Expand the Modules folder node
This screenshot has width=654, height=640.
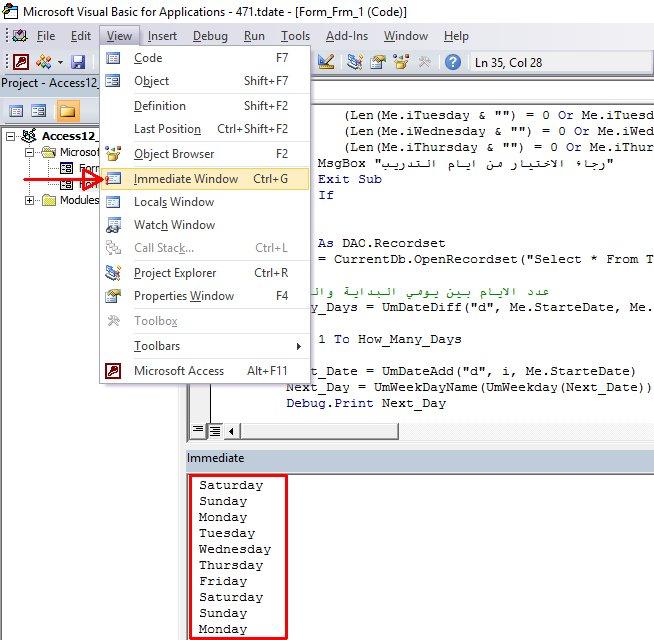click(29, 200)
